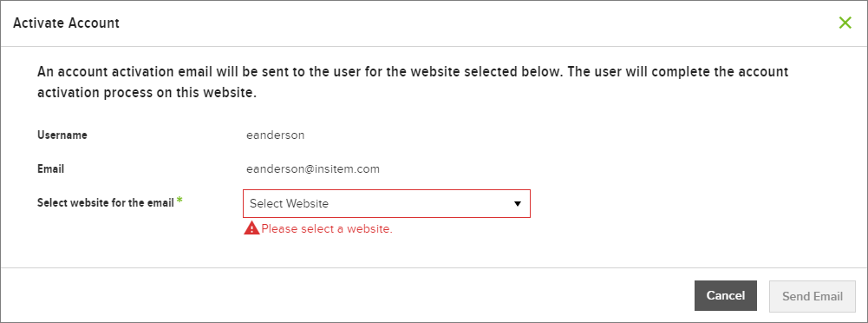Click the Send Email button
Viewport: 868px width, 323px height.
coord(813,296)
